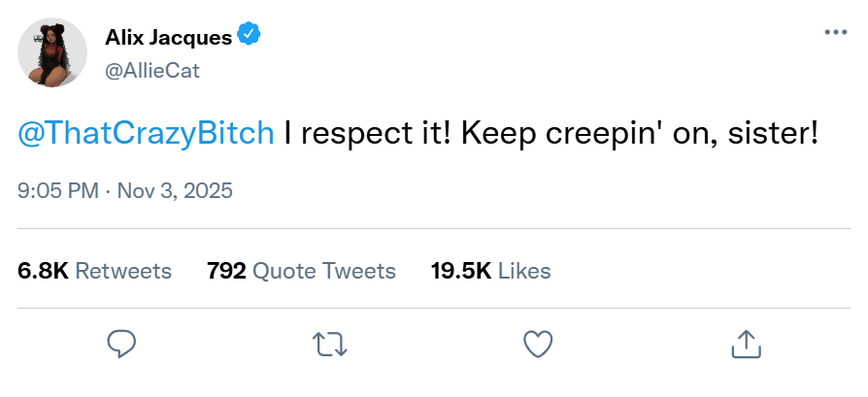Click the 6.8K retweet count number
The image size is (868, 397).
click(43, 271)
